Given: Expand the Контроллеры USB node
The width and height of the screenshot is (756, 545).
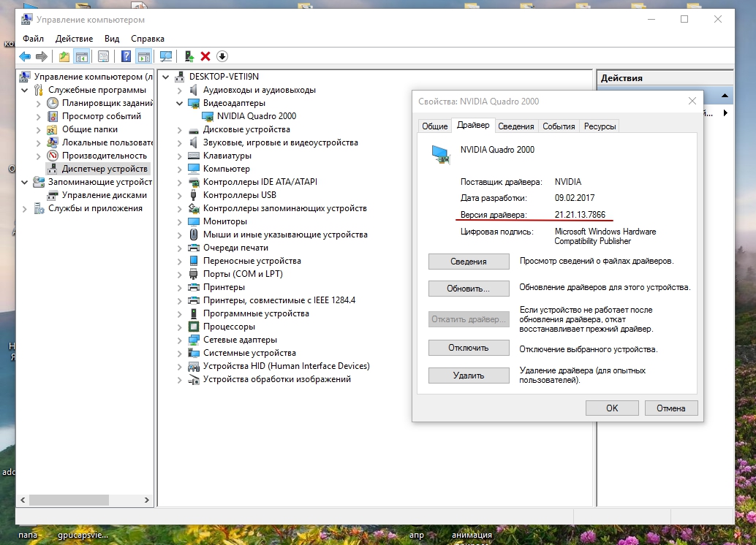Looking at the screenshot, I should (179, 195).
